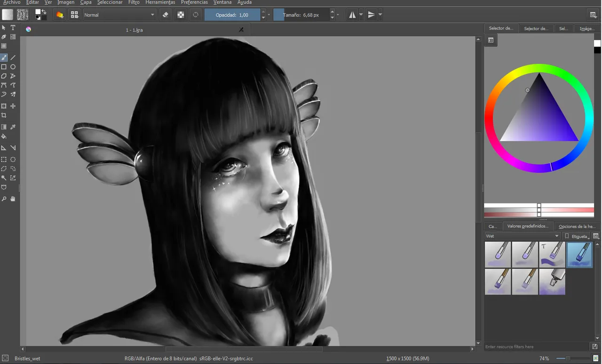Select the Polyline tool
This screenshot has width=602, height=364.
pos(13,76)
